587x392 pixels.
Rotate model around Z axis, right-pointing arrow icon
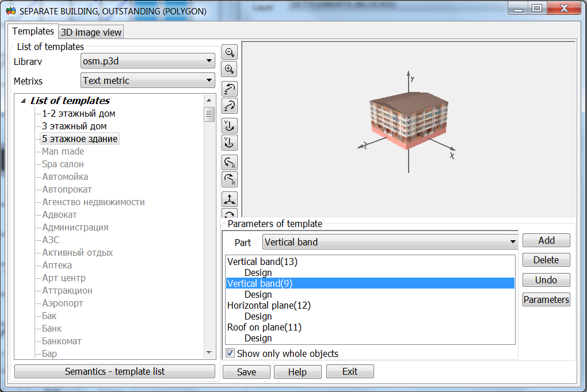tap(230, 106)
